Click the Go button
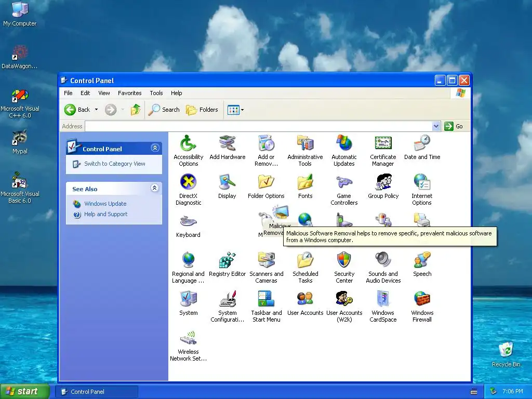Viewport: 532px width, 399px height. click(454, 126)
